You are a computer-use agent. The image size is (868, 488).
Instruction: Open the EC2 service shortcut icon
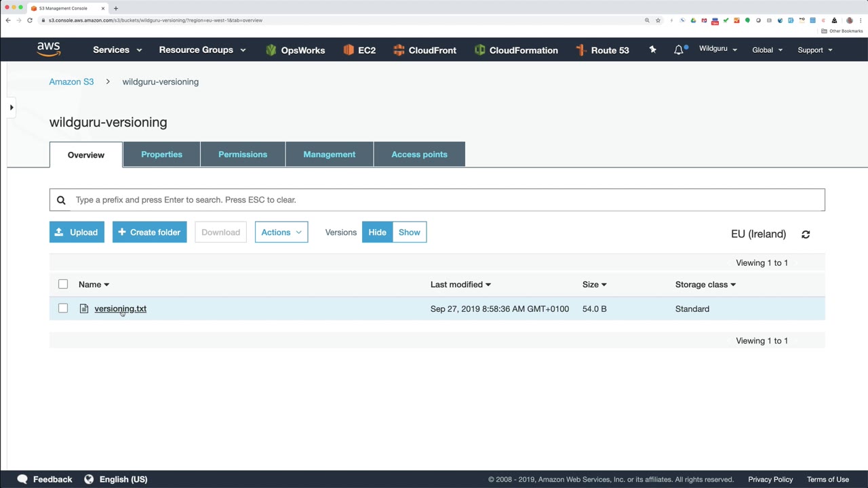(349, 50)
